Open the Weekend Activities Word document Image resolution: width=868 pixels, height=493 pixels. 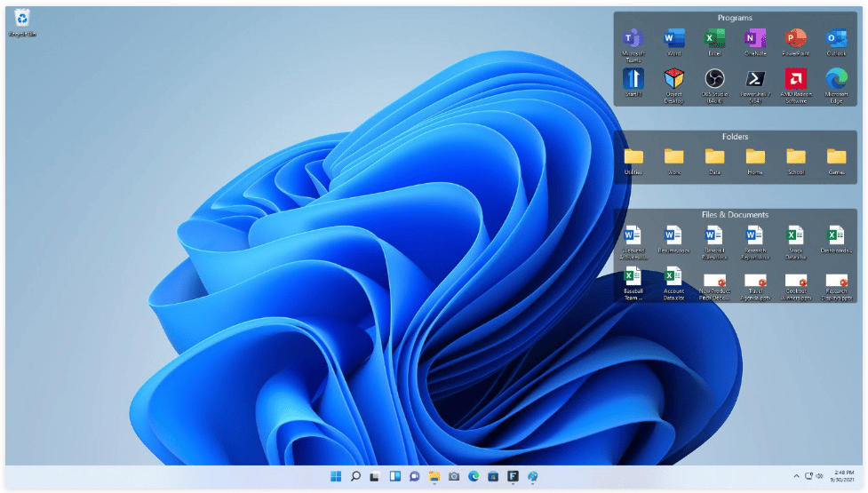633,243
